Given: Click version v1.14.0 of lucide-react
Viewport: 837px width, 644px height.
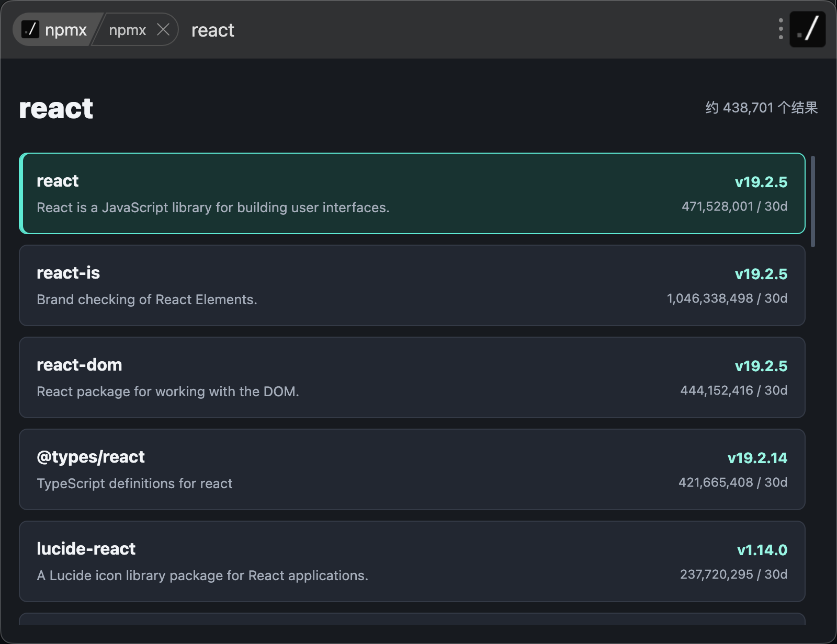Looking at the screenshot, I should click(762, 550).
